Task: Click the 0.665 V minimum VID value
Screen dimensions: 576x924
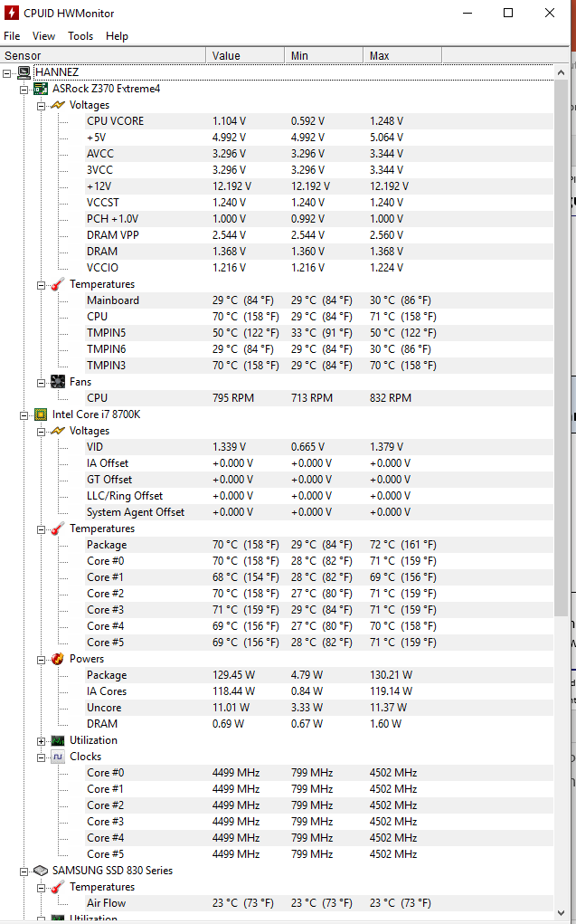Action: (307, 447)
